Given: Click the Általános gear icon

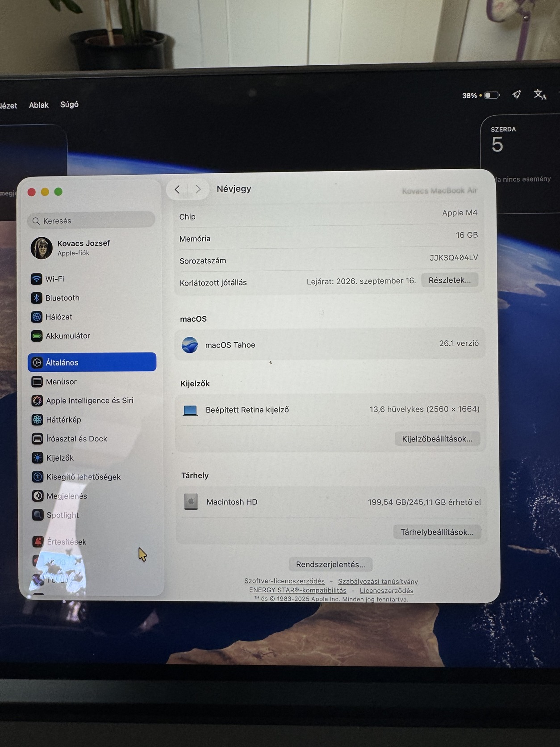Looking at the screenshot, I should pyautogui.click(x=38, y=362).
